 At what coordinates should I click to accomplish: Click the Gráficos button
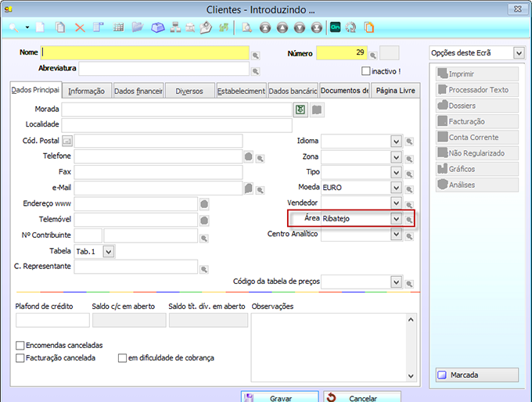pos(477,169)
